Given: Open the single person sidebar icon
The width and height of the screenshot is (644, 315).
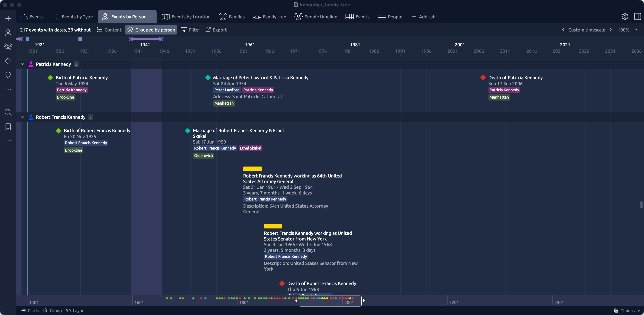Looking at the screenshot, I should coord(8,33).
